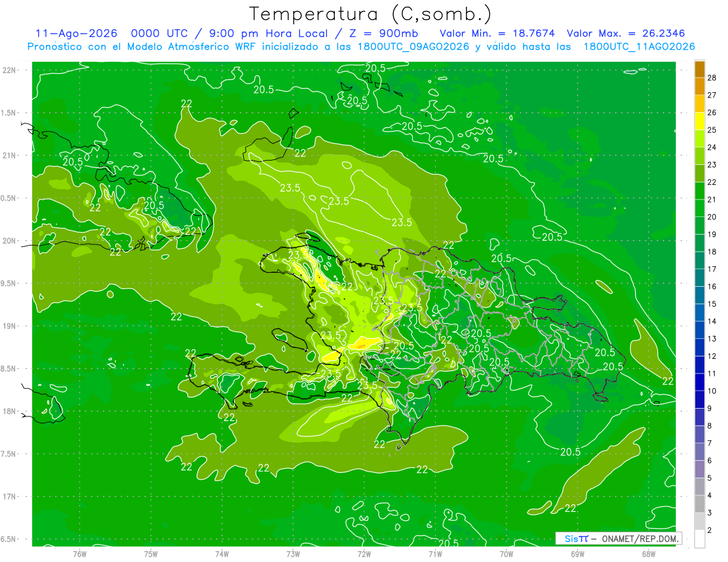The height and width of the screenshot is (562, 728).
Task: Click the latitude axis label "8.5N"
Action: 8,369
